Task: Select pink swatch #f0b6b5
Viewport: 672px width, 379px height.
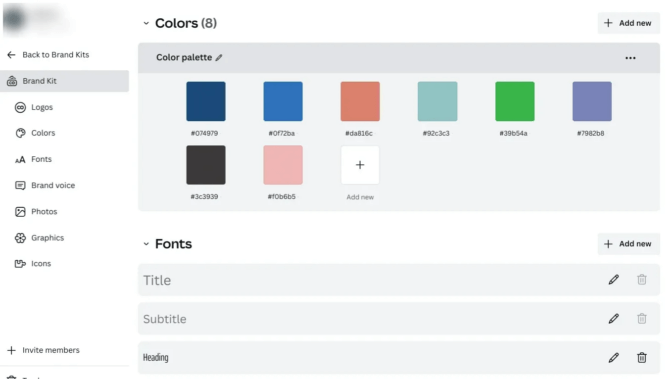Action: 283,165
